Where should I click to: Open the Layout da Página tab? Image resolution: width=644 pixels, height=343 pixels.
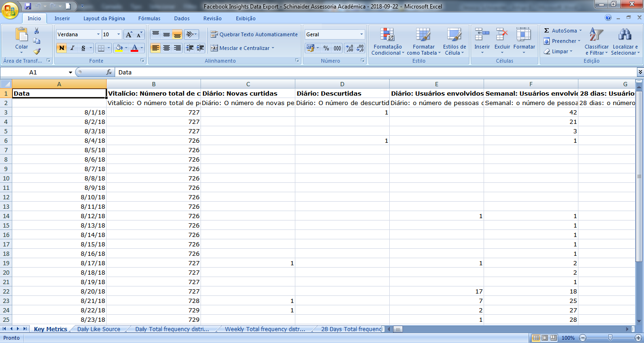click(104, 18)
